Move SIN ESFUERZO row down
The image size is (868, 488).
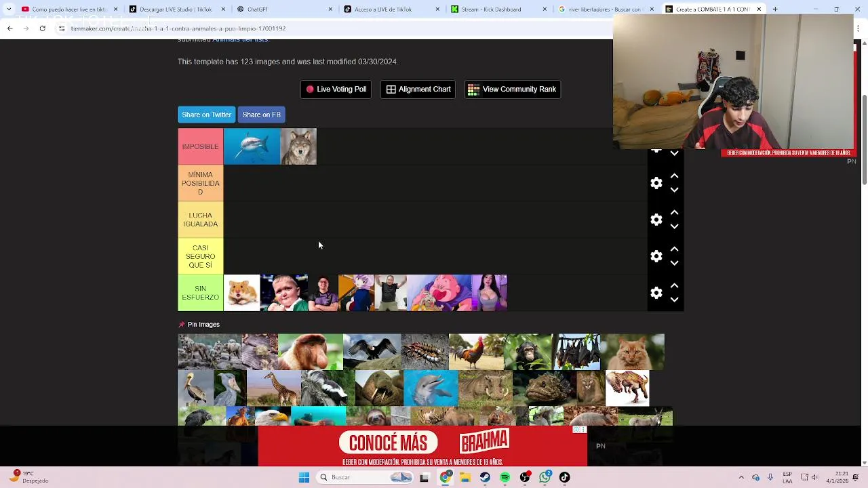[674, 300]
